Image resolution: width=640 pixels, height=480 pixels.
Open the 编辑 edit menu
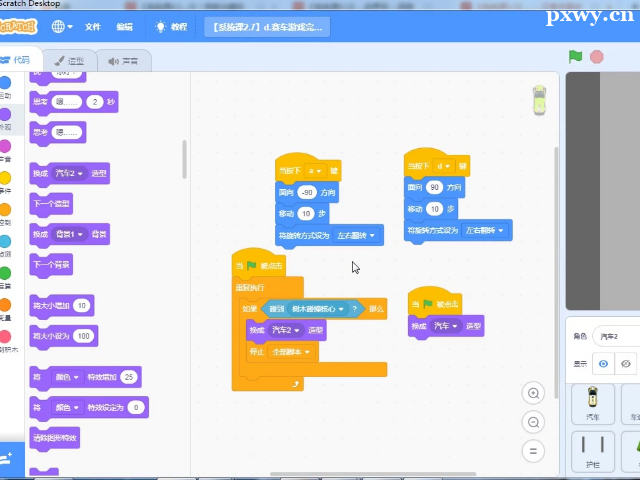click(124, 26)
